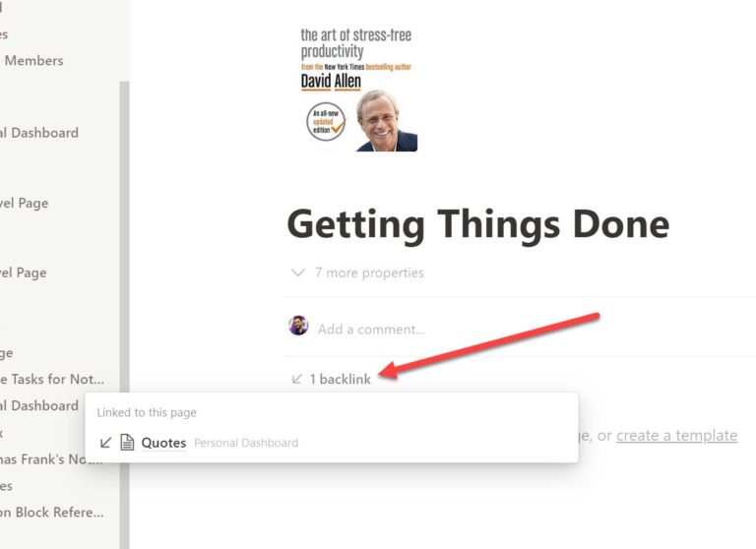This screenshot has width=756, height=549.
Task: Open the Block Refere... sidebar page
Action: pos(52,513)
